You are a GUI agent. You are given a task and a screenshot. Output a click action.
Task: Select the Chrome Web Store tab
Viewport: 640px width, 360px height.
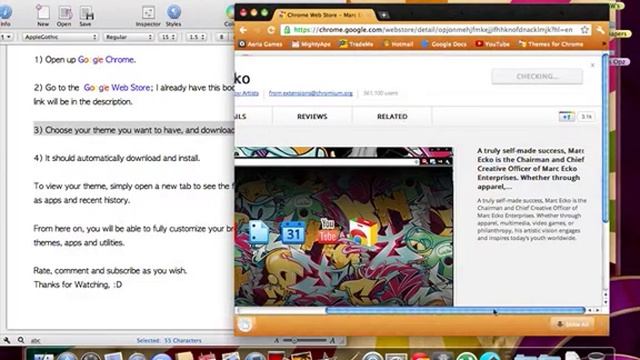[x=324, y=15]
